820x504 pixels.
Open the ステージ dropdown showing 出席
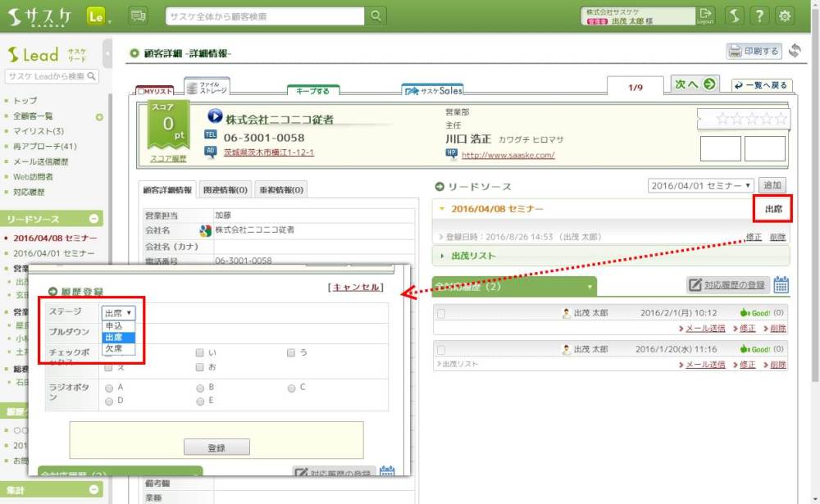tap(118, 313)
